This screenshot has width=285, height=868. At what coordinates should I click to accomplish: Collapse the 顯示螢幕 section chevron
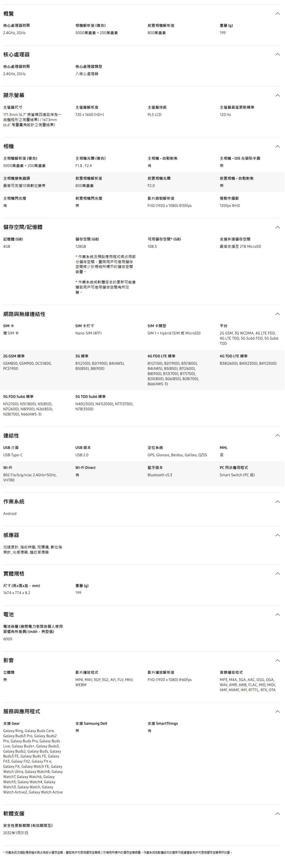[277, 95]
